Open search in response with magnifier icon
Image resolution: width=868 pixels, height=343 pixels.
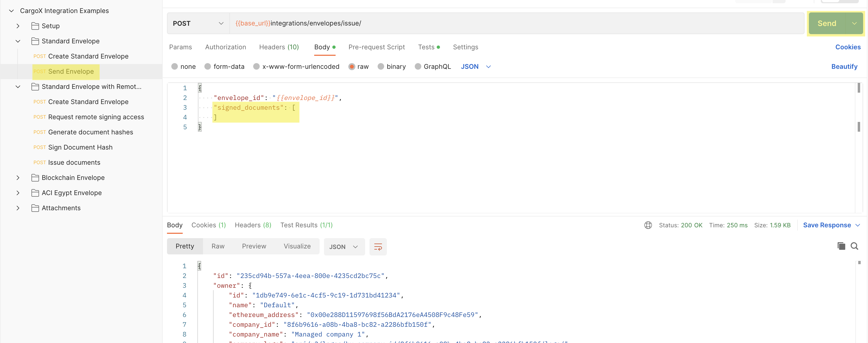click(854, 246)
